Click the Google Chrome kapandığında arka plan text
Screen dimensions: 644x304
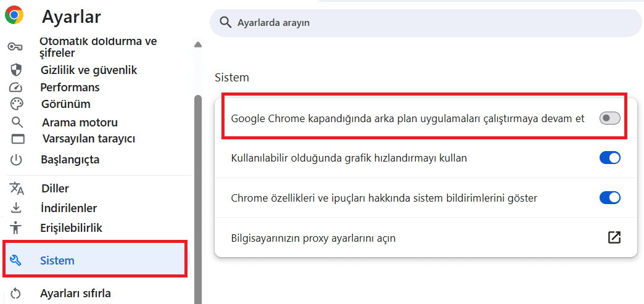(x=408, y=119)
